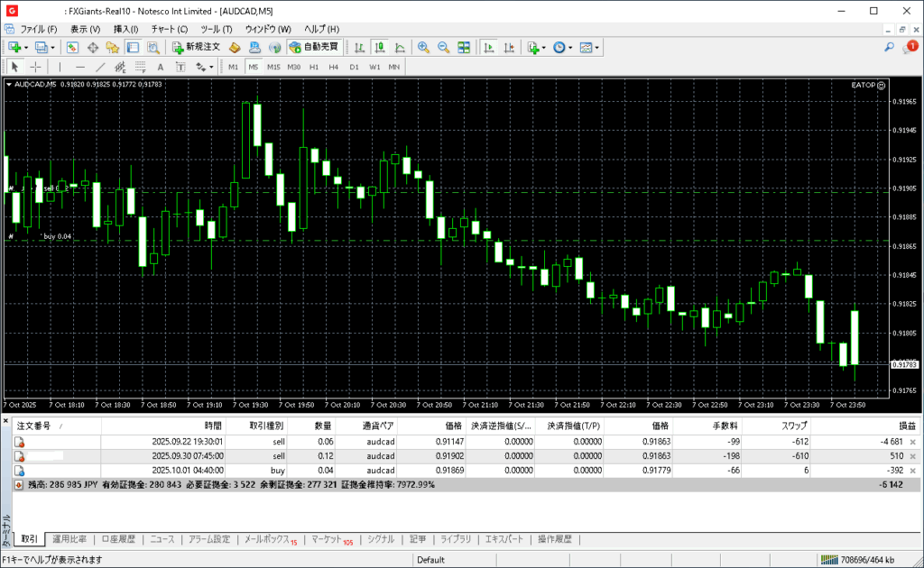Select the H1 timeframe button
Screen dimensions: 924x568
314,67
